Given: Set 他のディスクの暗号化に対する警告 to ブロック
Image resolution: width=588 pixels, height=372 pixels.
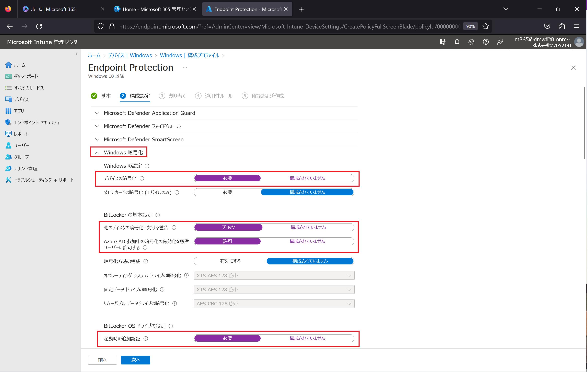Looking at the screenshot, I should click(x=228, y=227).
